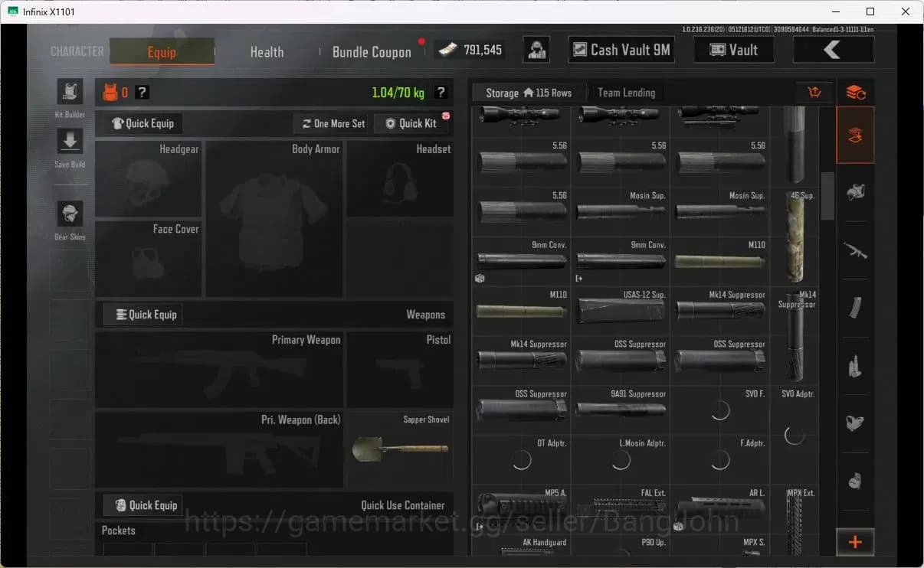
Task: Filter storage by gear and armor
Action: tap(856, 192)
